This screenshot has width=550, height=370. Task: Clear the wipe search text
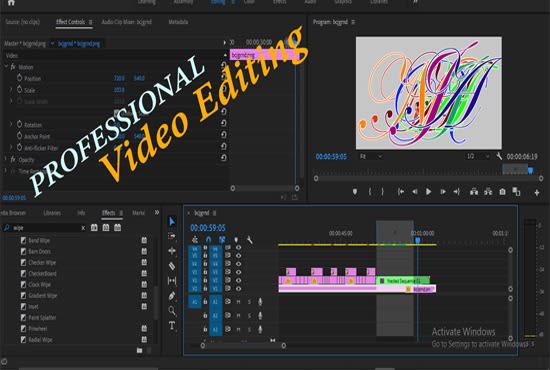(83, 228)
